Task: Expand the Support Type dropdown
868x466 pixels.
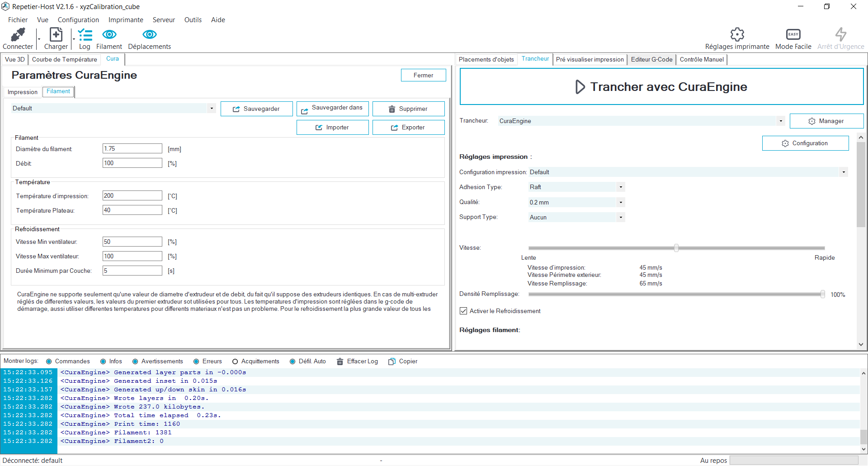Action: click(x=576, y=217)
